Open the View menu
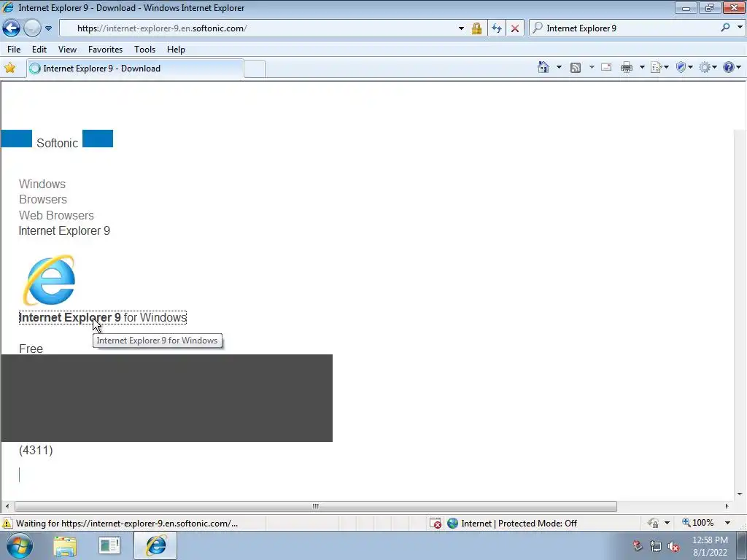Image resolution: width=747 pixels, height=560 pixels. coord(67,50)
